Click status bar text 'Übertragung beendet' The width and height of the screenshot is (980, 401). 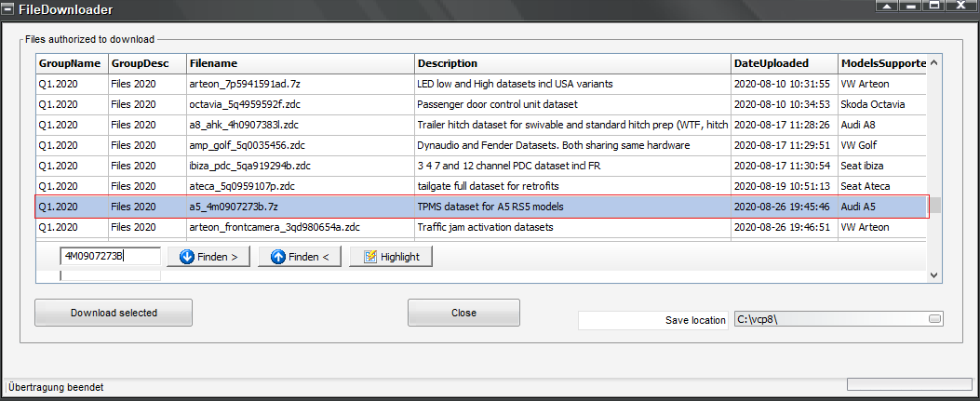tap(56, 387)
